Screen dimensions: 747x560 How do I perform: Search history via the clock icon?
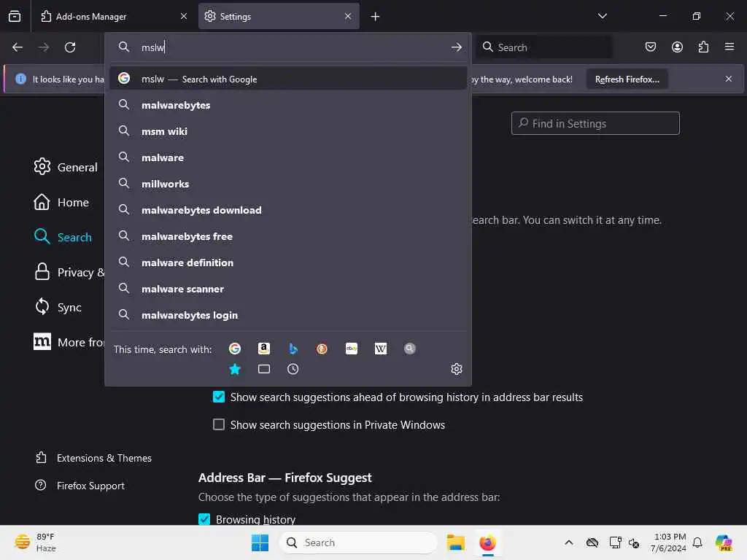click(x=293, y=369)
